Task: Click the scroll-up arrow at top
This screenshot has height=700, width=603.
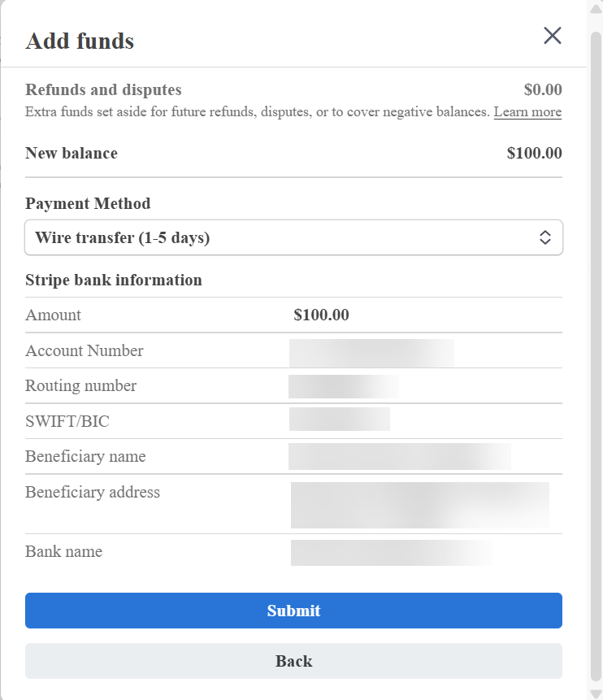Action: coord(596,7)
